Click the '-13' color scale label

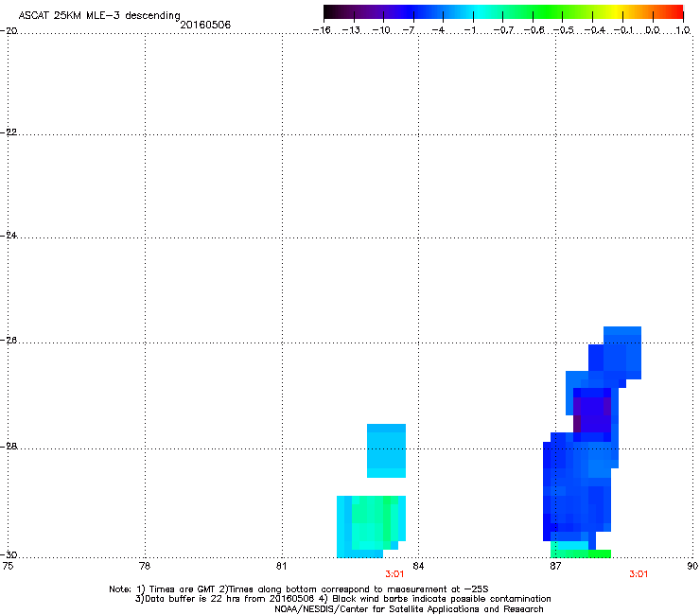(x=351, y=30)
